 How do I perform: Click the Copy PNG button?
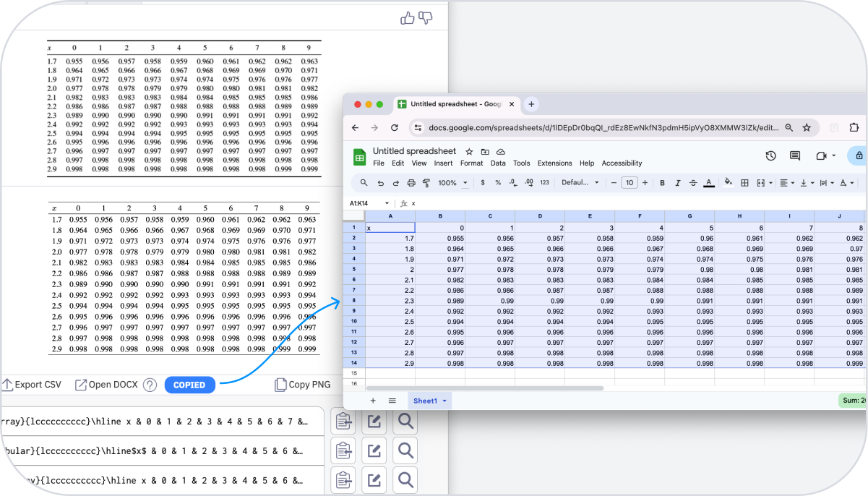coord(303,385)
